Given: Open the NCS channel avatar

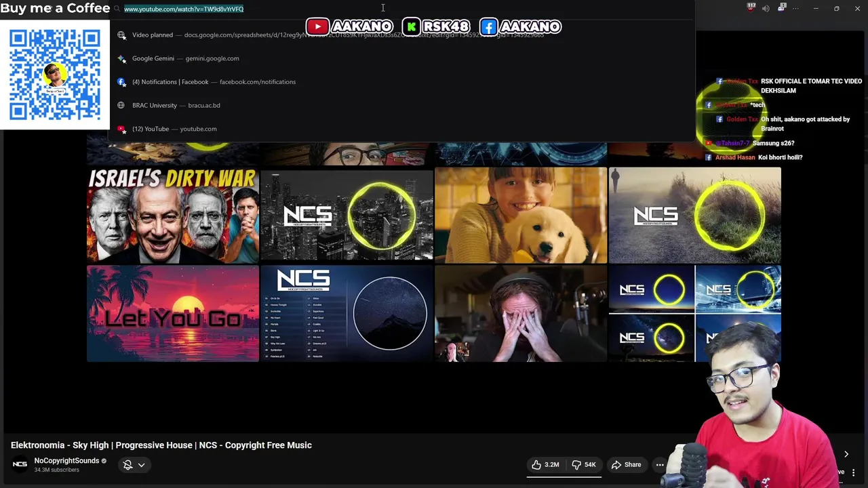Looking at the screenshot, I should (20, 464).
